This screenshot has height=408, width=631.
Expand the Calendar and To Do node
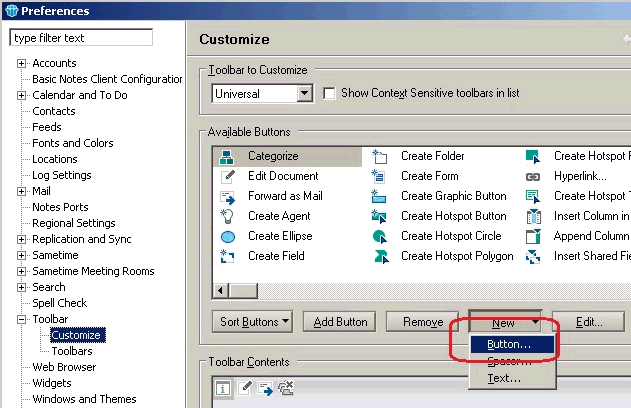click(x=22, y=96)
